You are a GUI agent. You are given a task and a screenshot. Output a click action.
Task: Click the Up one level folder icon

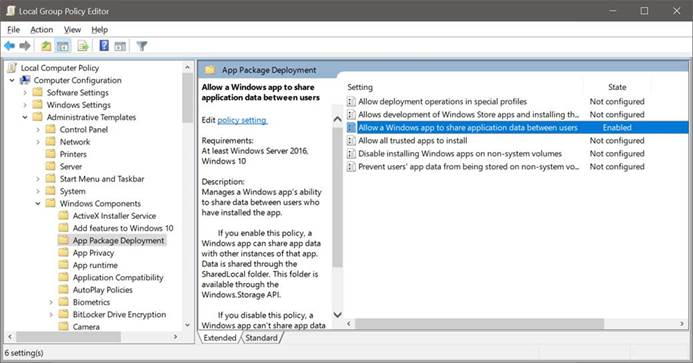coord(46,46)
